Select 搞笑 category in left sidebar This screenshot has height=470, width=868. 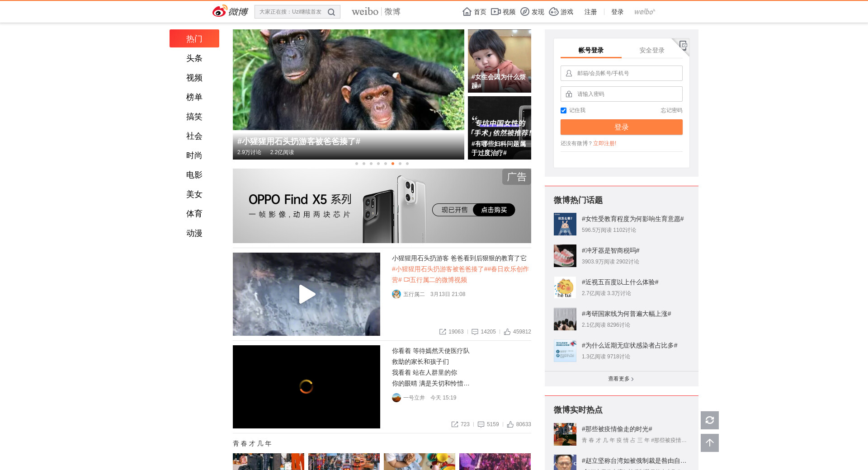pos(194,117)
